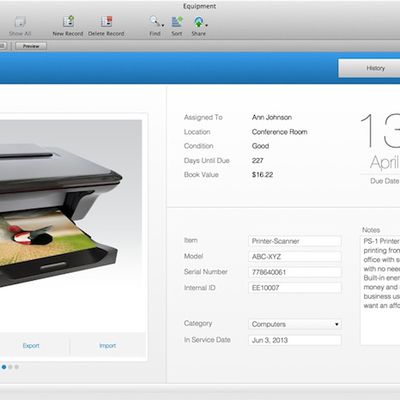Click the Assigned To value Ann Johnson
Viewport: 400px width, 400px height.
coord(272,117)
